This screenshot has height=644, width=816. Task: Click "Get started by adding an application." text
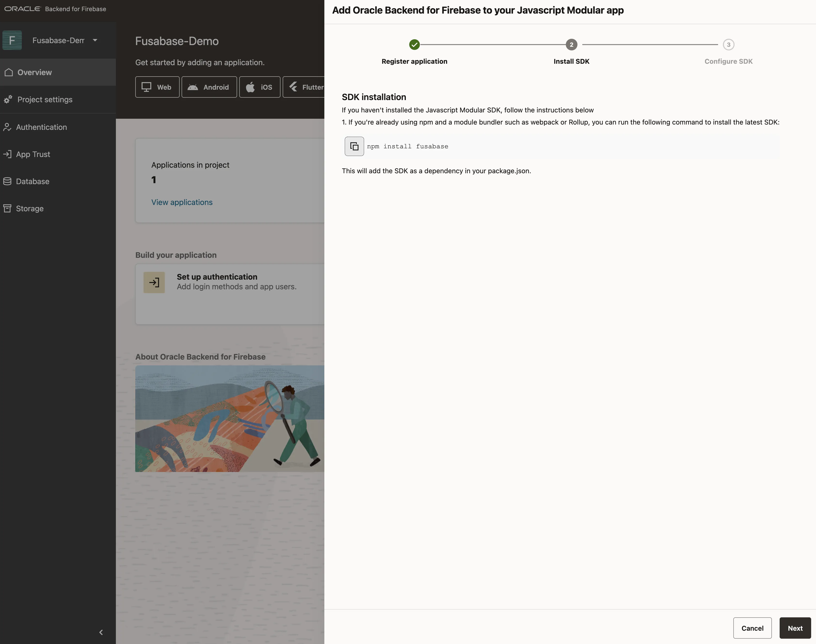click(x=200, y=63)
